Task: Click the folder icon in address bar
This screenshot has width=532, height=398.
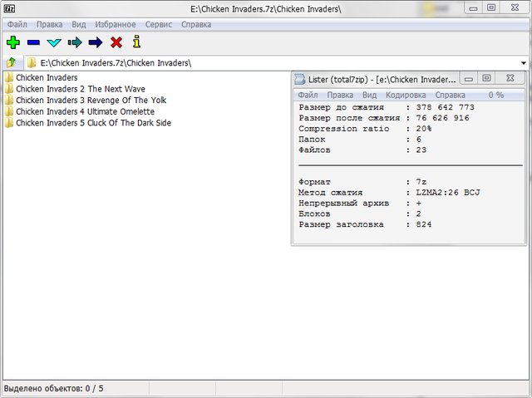Action: pyautogui.click(x=32, y=62)
